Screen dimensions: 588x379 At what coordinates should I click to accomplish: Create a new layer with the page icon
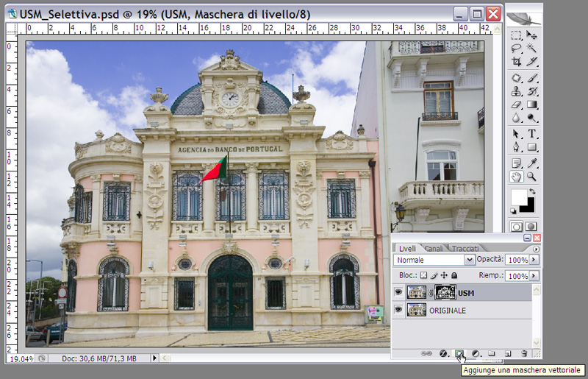[508, 354]
